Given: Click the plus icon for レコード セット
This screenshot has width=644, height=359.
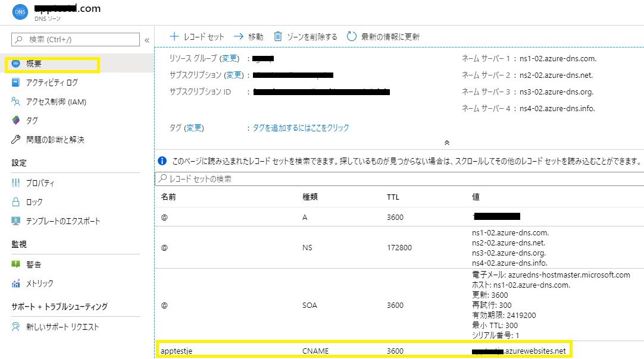Looking at the screenshot, I should tap(174, 36).
